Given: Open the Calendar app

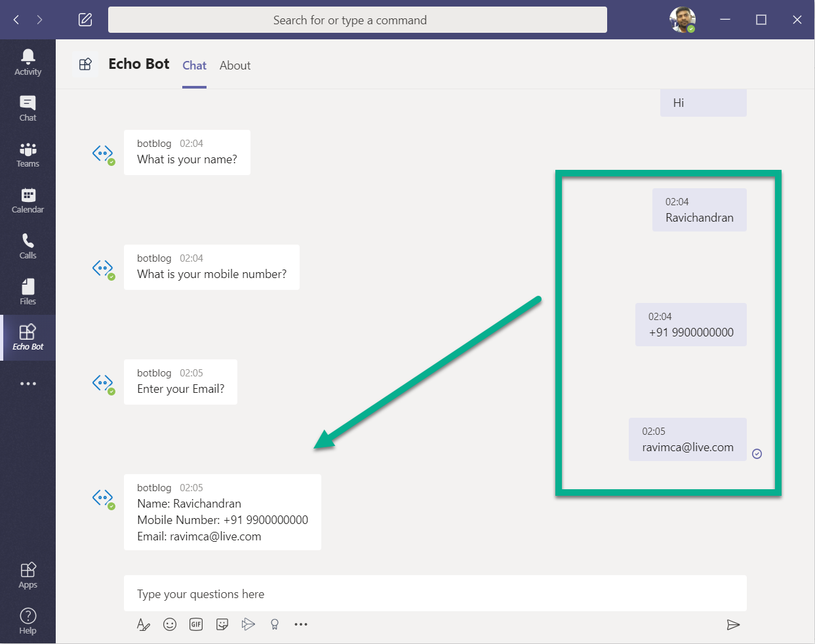Looking at the screenshot, I should tap(28, 200).
